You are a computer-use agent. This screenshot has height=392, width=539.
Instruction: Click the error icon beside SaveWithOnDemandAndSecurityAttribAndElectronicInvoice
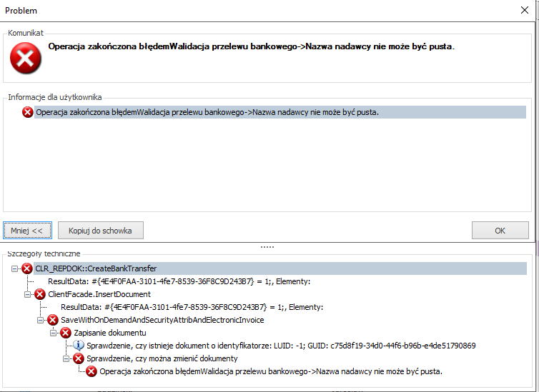coord(53,320)
